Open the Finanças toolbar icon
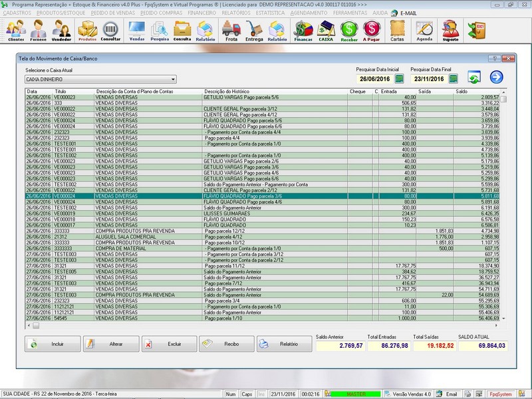 303,30
